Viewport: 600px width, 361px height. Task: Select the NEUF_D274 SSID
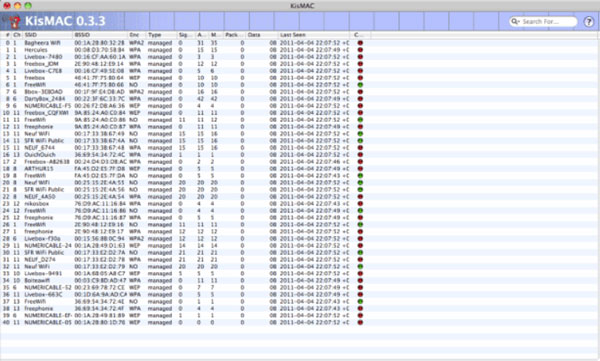tap(40, 260)
